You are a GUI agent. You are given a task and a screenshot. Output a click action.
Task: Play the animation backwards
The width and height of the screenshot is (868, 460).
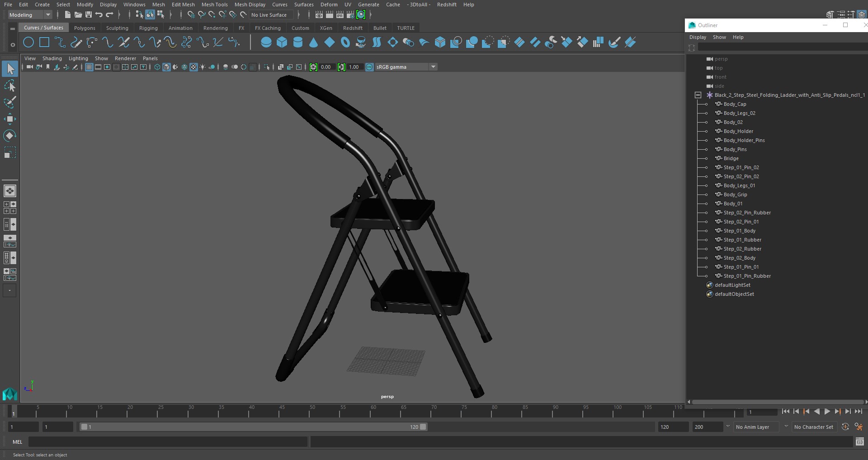pyautogui.click(x=816, y=412)
